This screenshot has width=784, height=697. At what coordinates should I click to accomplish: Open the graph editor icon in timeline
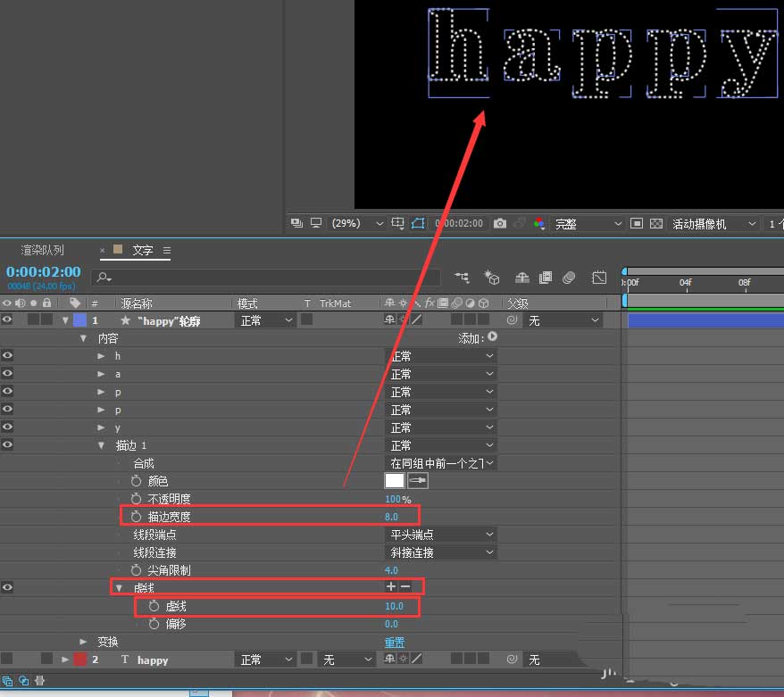[x=600, y=278]
